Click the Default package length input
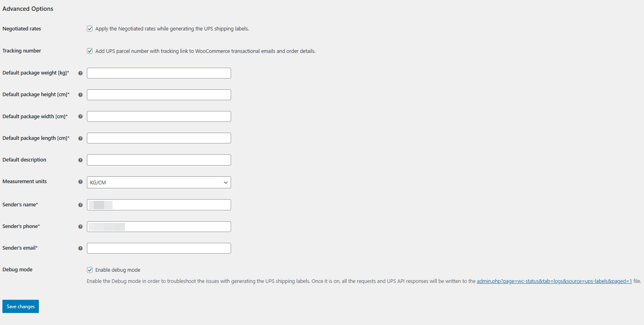Viewport: 644px width, 325px height. [159, 138]
